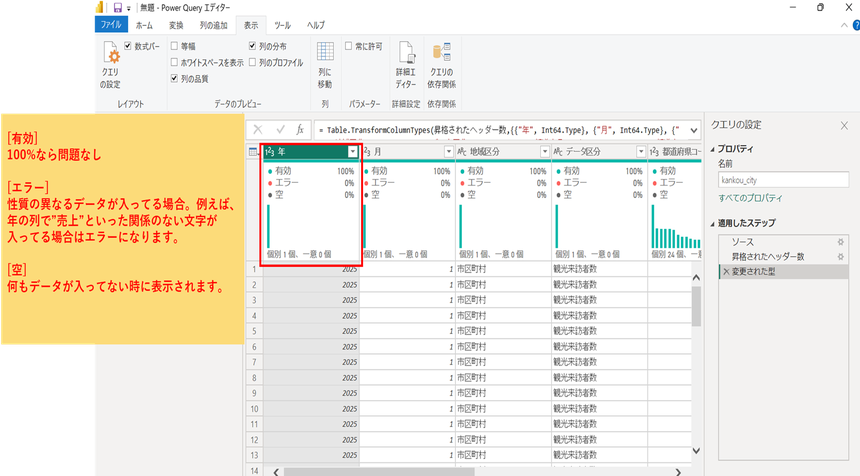Collapse the プロパティ section
The width and height of the screenshot is (860, 476).
(712, 149)
